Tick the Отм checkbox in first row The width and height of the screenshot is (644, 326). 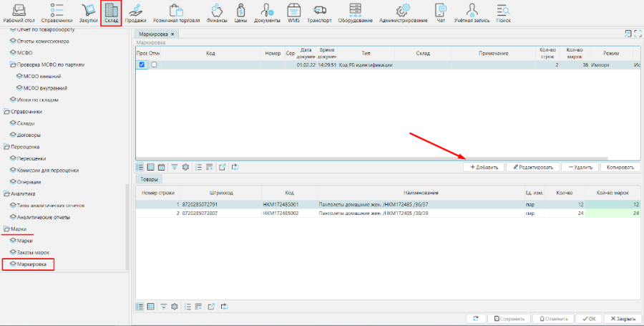(x=153, y=65)
